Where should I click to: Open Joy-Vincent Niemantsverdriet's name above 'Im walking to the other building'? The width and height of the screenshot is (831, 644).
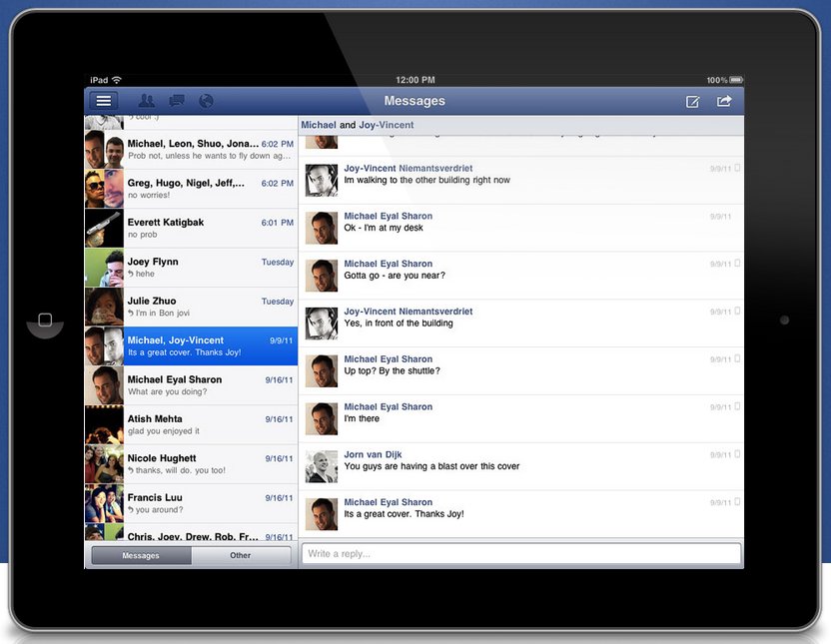(409, 168)
